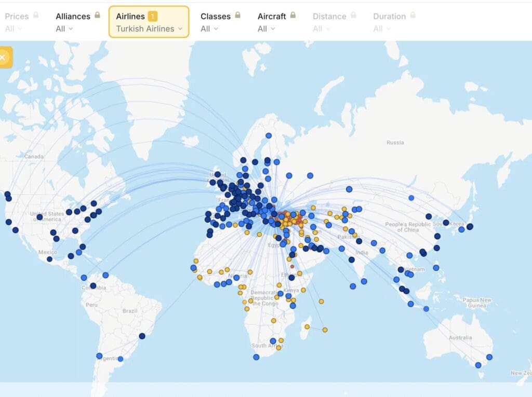Click the lock icon next to Alliances
This screenshot has width=532, height=397.
[x=97, y=16]
